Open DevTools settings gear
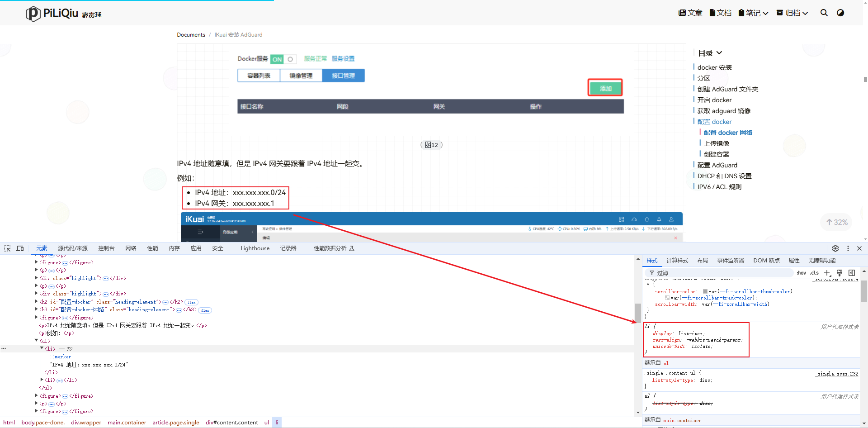The width and height of the screenshot is (868, 428). tap(835, 248)
